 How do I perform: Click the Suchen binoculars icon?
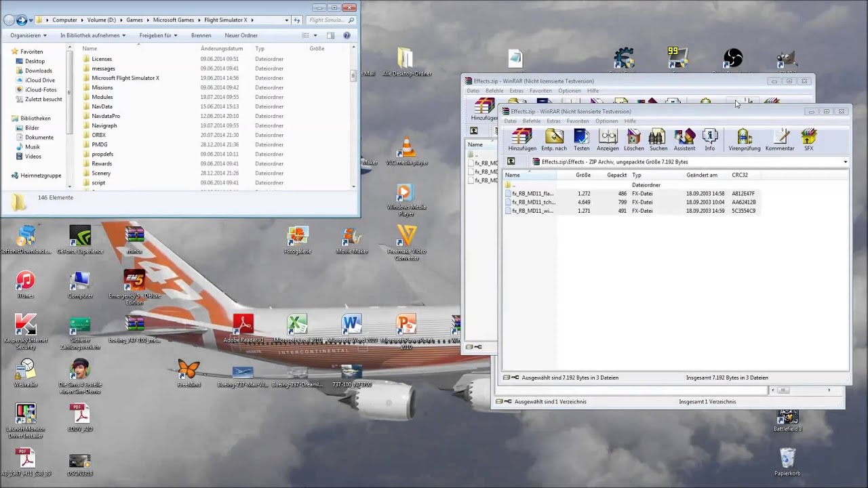pos(658,139)
